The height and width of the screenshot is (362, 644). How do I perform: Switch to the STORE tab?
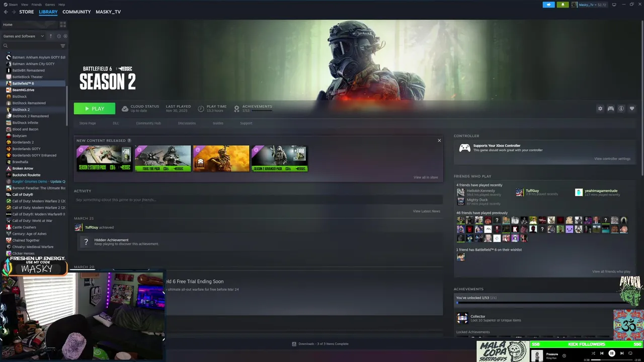coord(27,12)
